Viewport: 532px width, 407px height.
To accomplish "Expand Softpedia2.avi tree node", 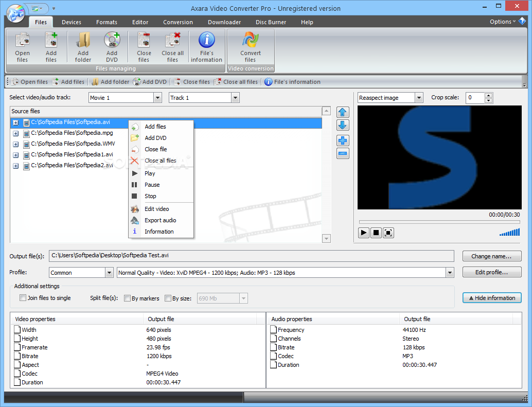I will coord(15,166).
